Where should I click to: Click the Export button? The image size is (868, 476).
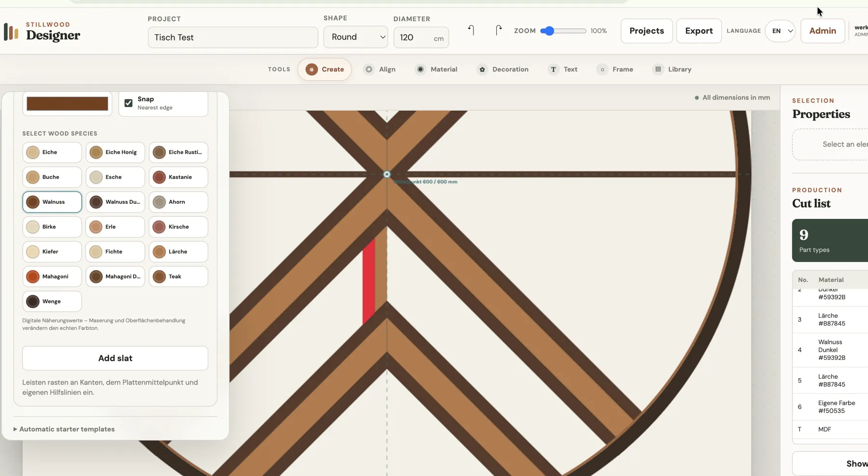coord(699,31)
